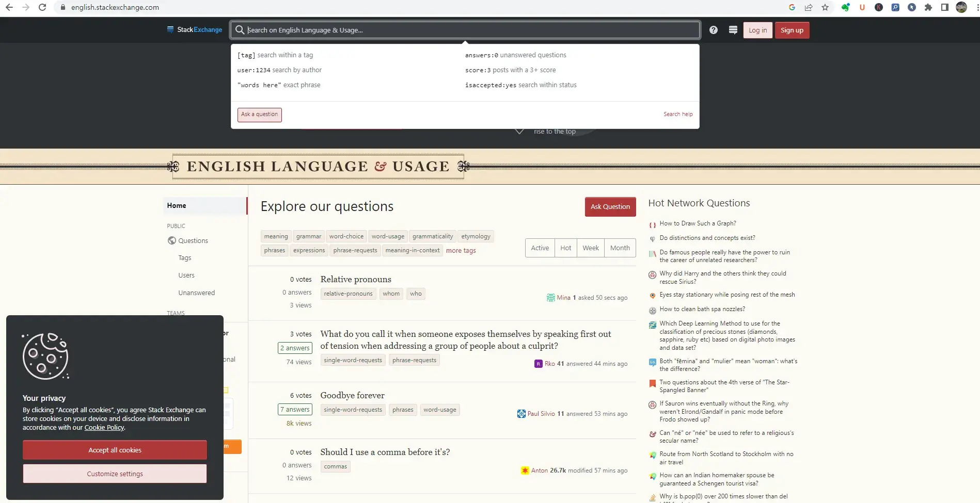This screenshot has width=980, height=503.
Task: Click the 'grammar' tag
Action: pyautogui.click(x=309, y=236)
